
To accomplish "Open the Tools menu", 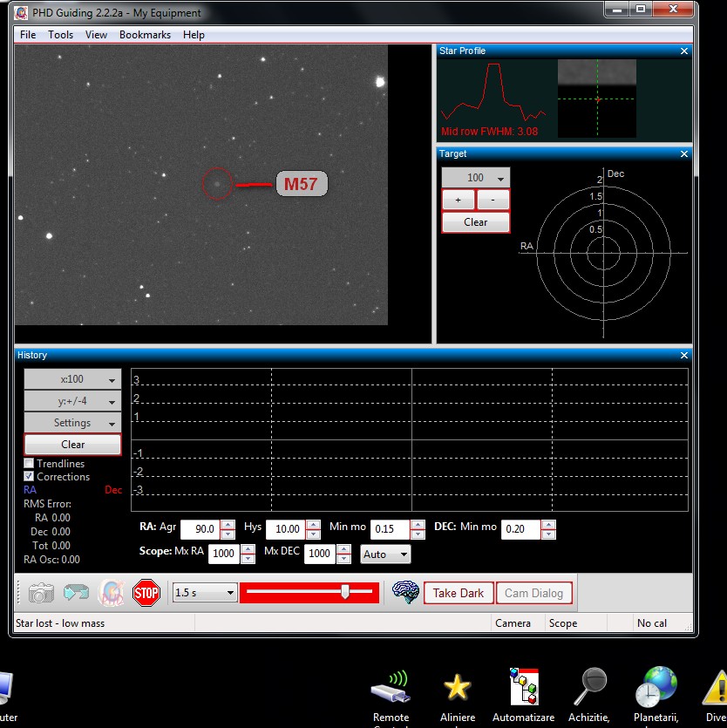I will pyautogui.click(x=61, y=35).
